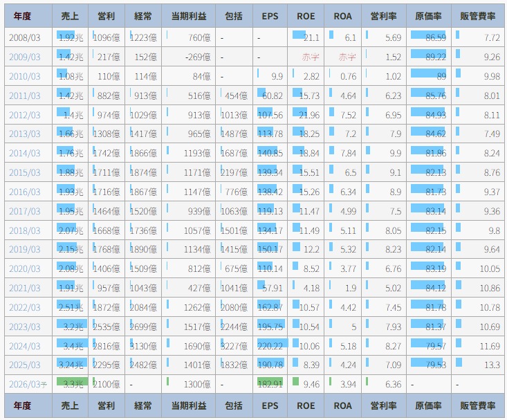Screen dimensions: 507x420
Task: Click the 21.96 ROE value for 2012/03
Action: [x=307, y=115]
